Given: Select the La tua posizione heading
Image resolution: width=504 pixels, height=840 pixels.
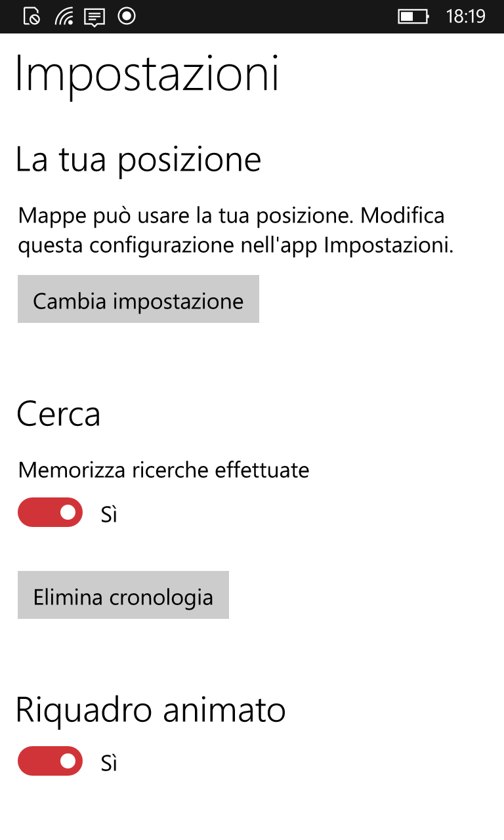Looking at the screenshot, I should [138, 161].
